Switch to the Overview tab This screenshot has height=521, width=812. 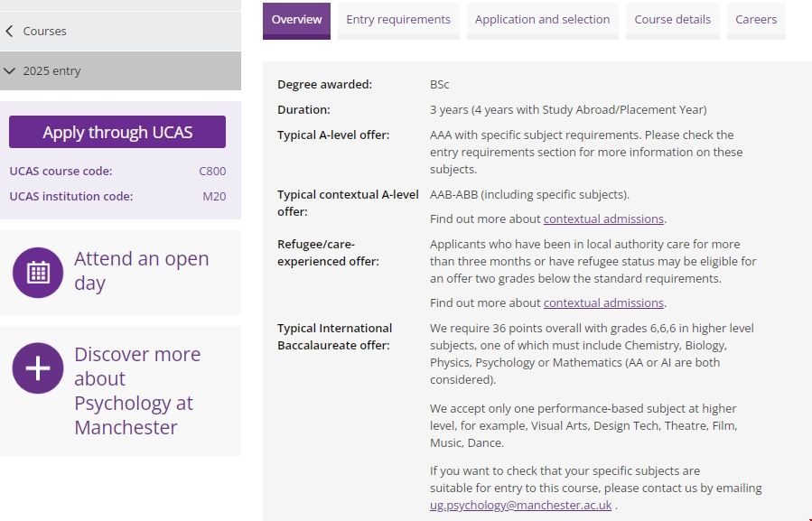click(x=296, y=20)
